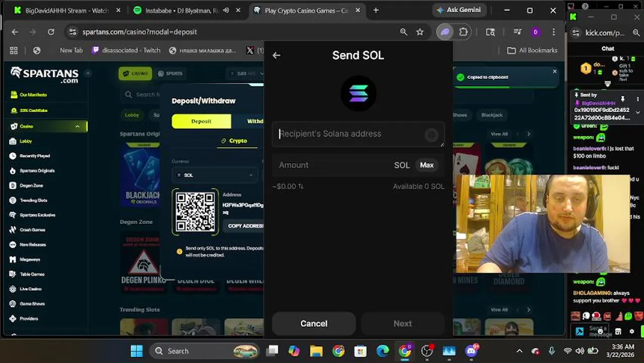The image size is (644, 363).
Task: Switch to the Instababe DJ Blyatman tab
Action: [181, 11]
